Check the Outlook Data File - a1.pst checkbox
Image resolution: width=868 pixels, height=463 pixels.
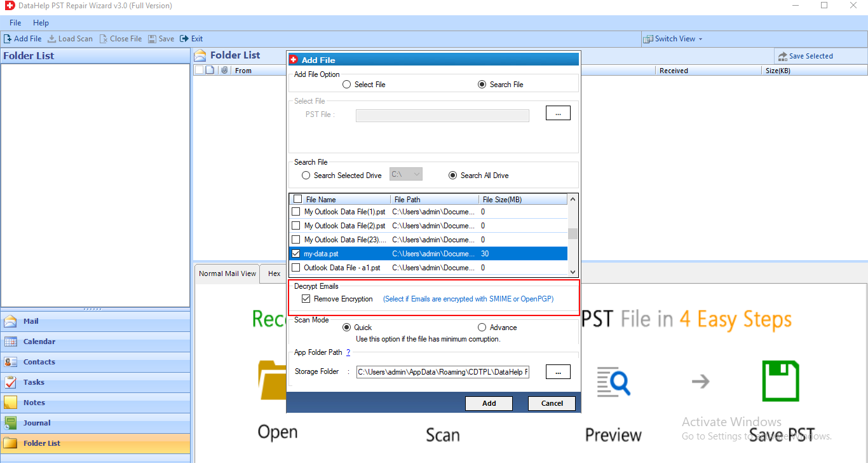295,268
